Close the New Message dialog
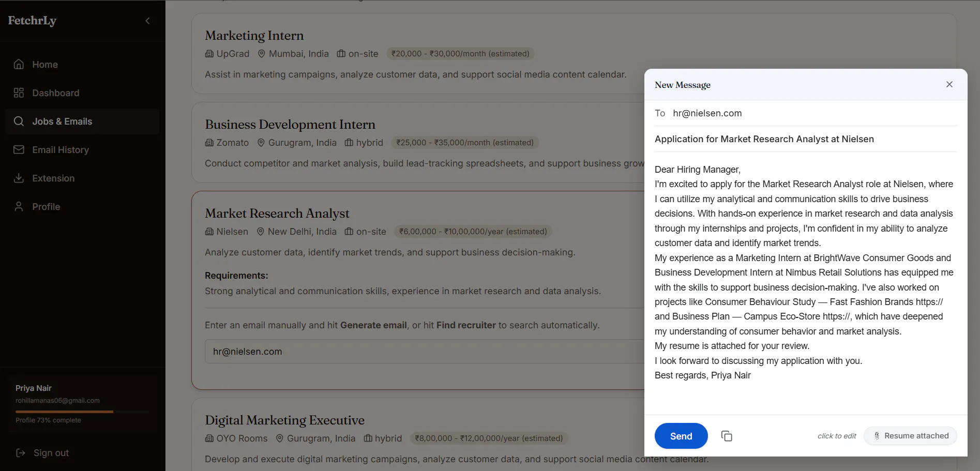Image resolution: width=980 pixels, height=471 pixels. click(x=949, y=84)
